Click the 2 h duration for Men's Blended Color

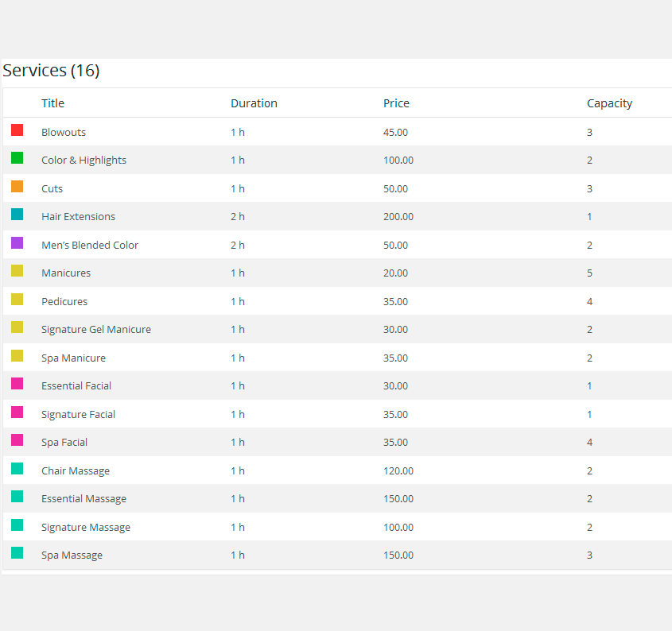click(238, 246)
